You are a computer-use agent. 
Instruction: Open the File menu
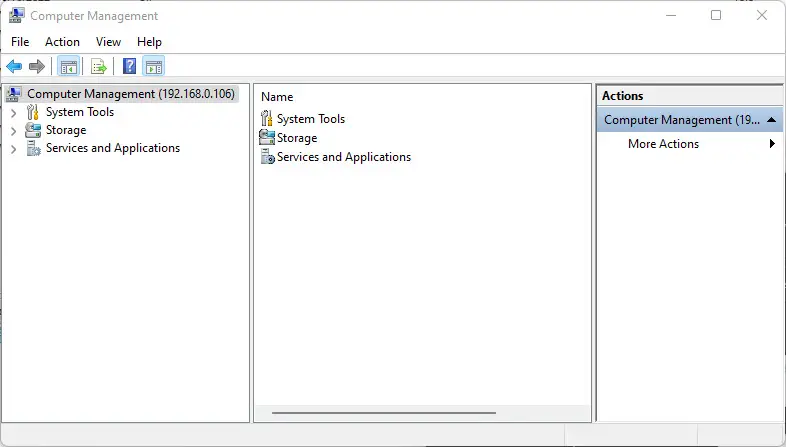(20, 42)
